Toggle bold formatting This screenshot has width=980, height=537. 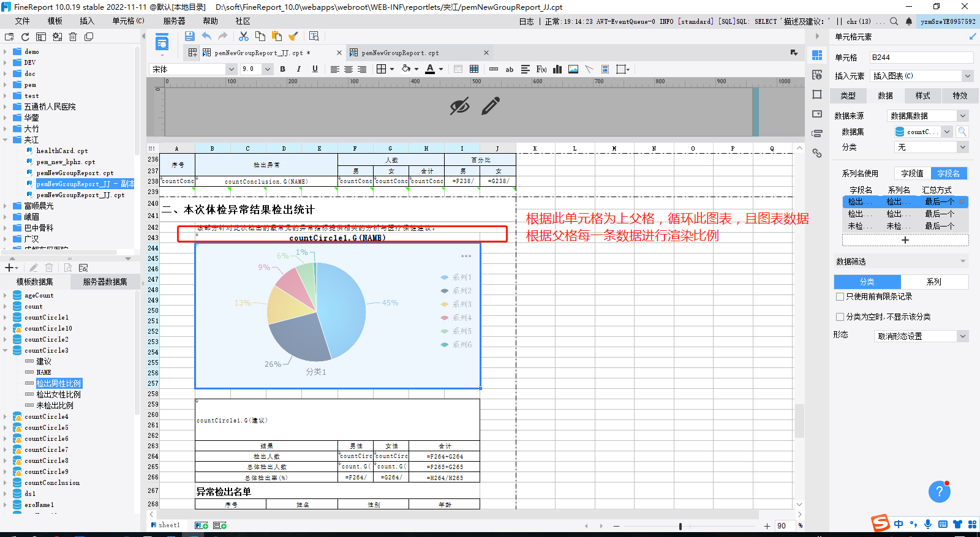click(282, 69)
